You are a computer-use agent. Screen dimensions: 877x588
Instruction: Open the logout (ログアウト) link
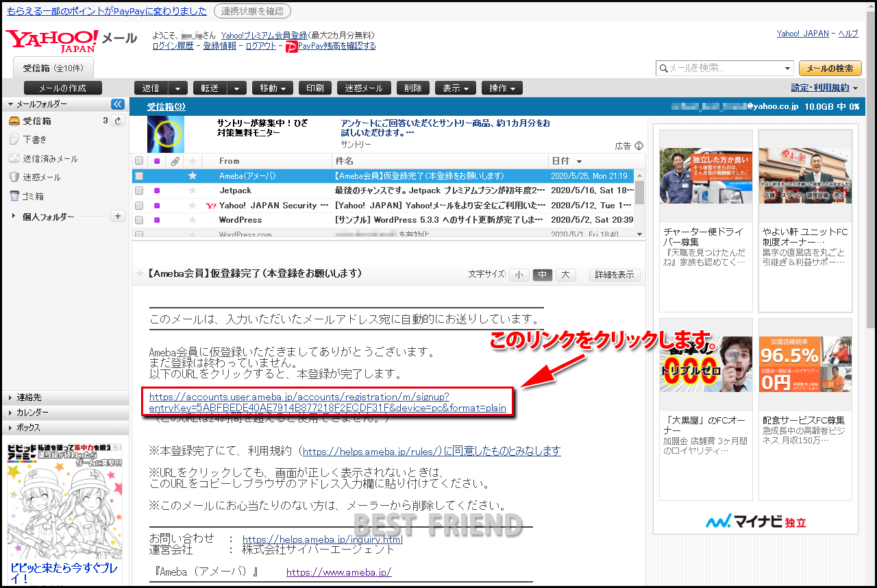[260, 46]
